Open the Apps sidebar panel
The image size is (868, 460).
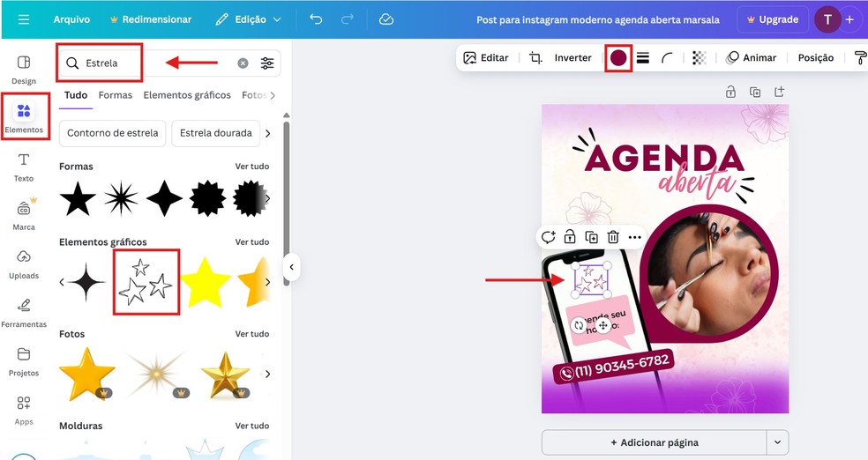pyautogui.click(x=24, y=411)
